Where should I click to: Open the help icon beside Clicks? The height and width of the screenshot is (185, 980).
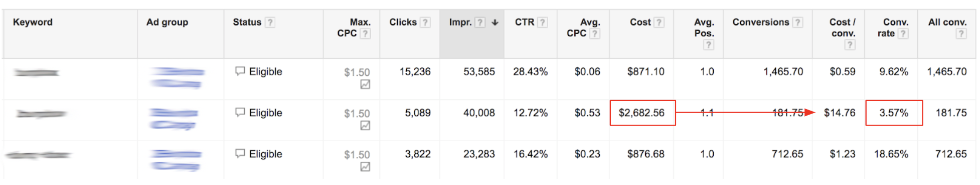(x=425, y=22)
